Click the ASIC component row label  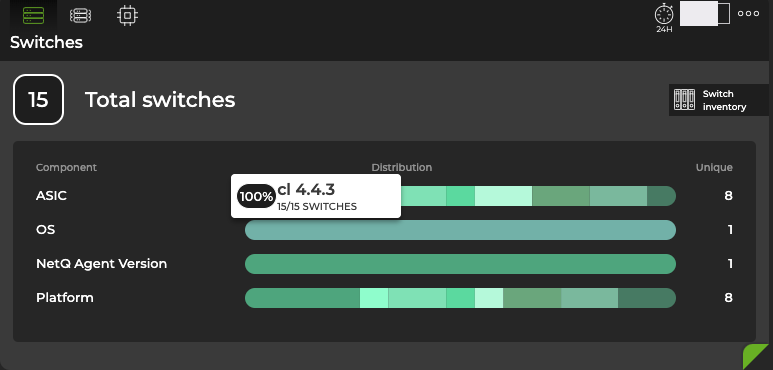51,196
